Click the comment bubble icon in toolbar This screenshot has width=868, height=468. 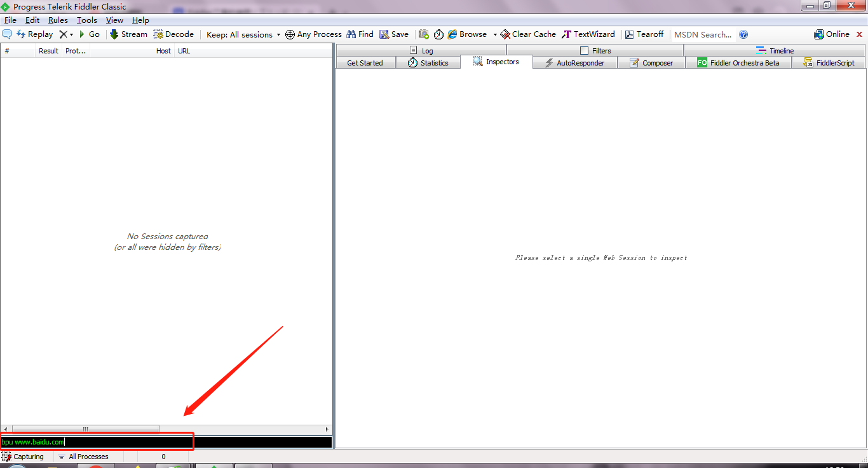[7, 34]
